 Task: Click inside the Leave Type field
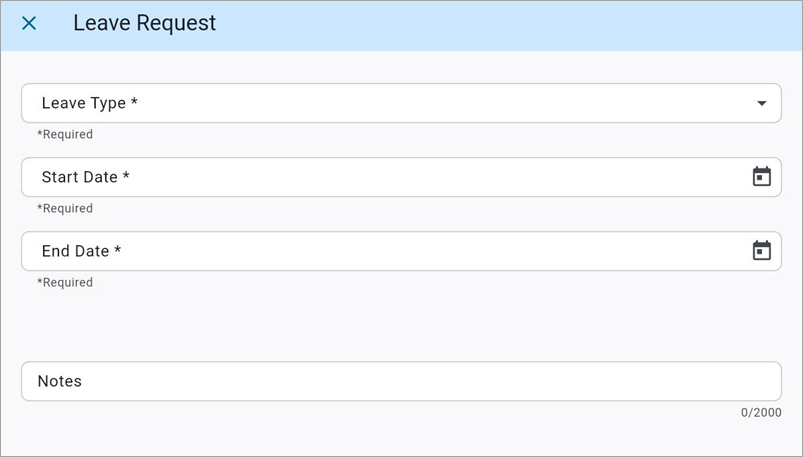click(x=400, y=103)
